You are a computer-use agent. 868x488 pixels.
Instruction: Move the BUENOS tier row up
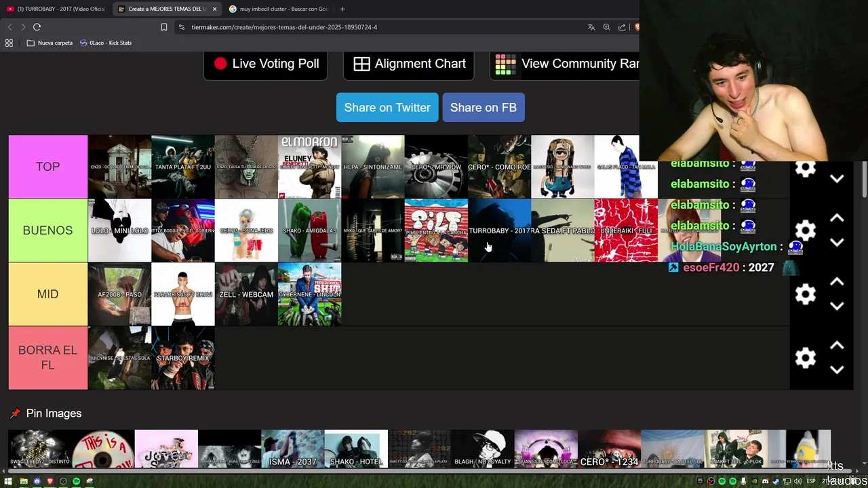point(837,218)
